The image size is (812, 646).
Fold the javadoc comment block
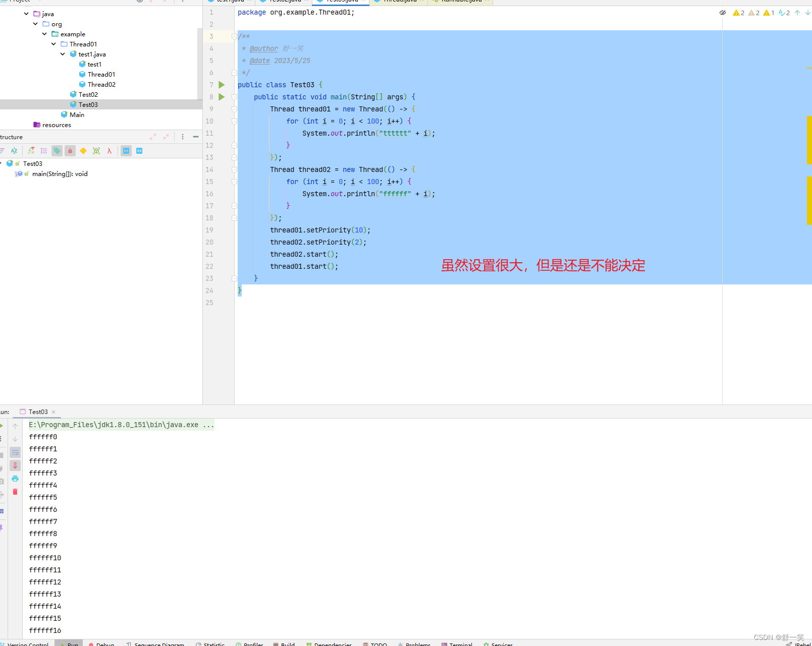click(x=234, y=36)
